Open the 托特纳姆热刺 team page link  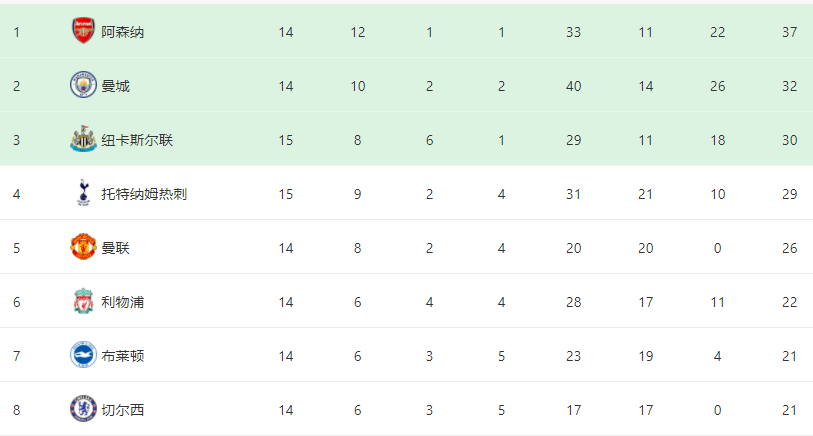pyautogui.click(x=144, y=194)
